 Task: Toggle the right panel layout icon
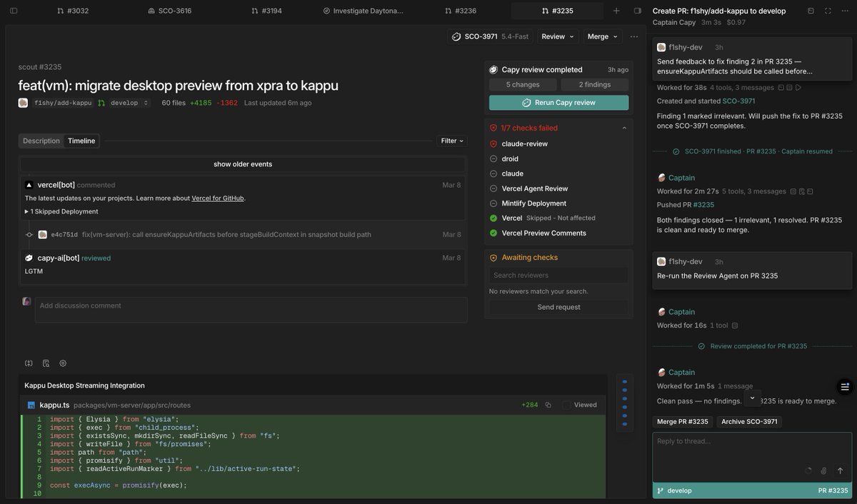tap(638, 11)
